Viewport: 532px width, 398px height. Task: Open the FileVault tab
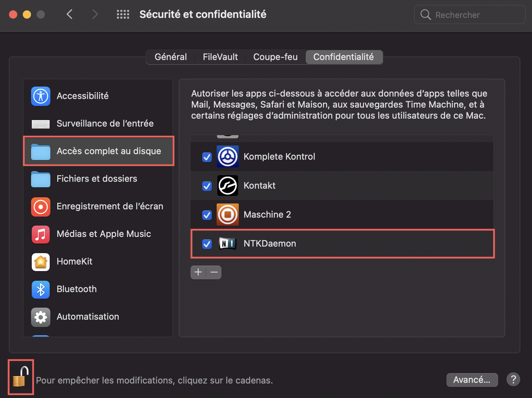[x=220, y=57]
